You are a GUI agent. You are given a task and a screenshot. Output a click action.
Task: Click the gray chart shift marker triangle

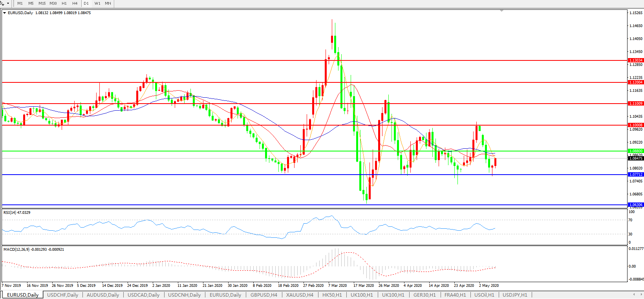click(x=501, y=11)
